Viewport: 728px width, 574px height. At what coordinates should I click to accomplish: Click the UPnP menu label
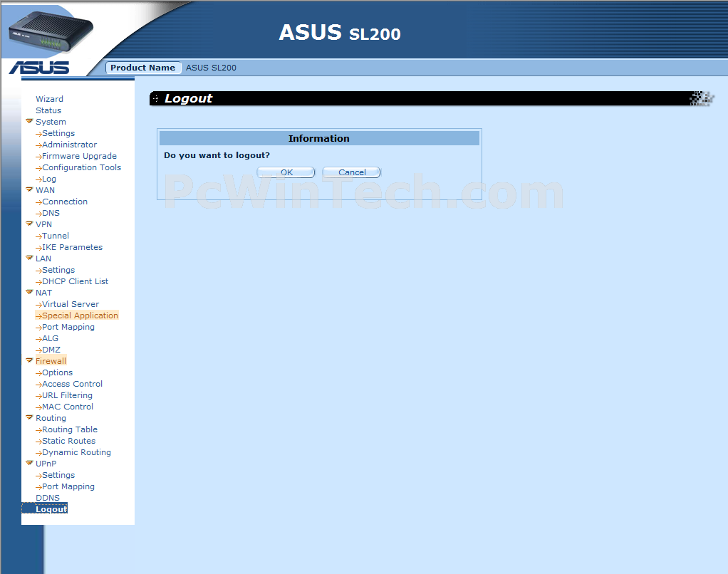(46, 464)
